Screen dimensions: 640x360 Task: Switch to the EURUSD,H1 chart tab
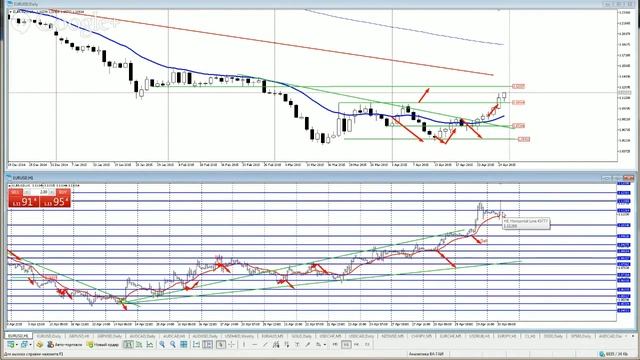[x=18, y=336]
